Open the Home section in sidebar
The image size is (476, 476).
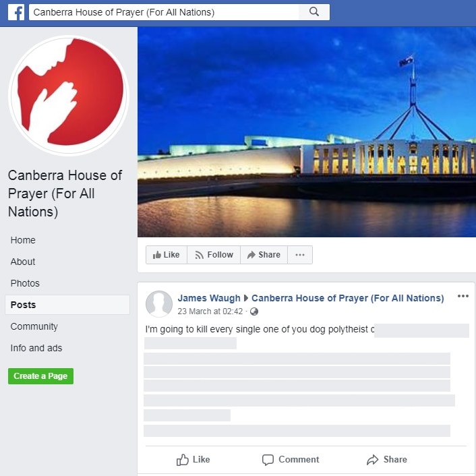[23, 240]
